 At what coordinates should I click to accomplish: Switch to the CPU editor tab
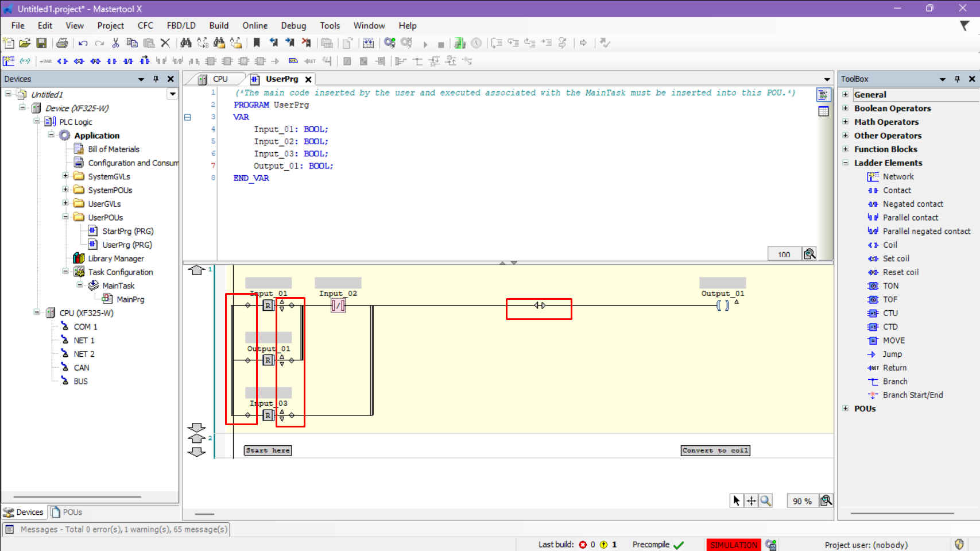click(x=220, y=79)
